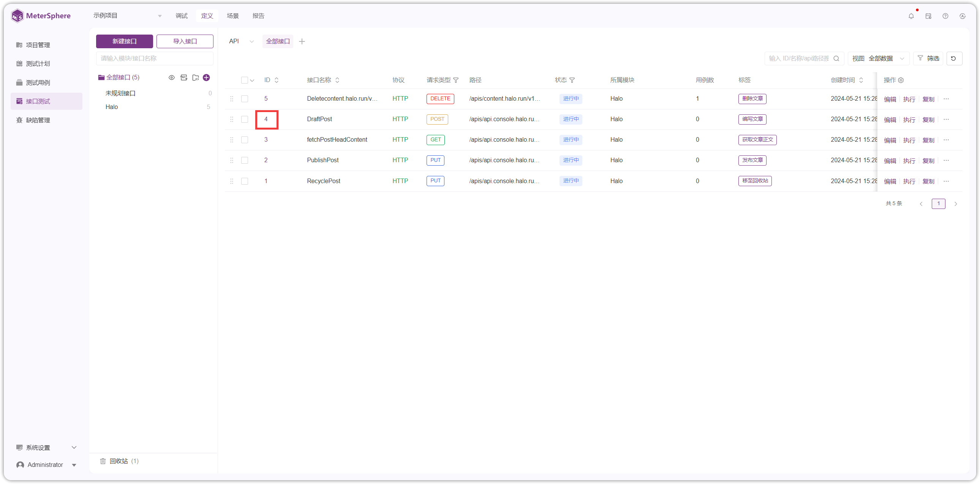Check the DraftPost row checkbox
980x484 pixels.
pos(244,119)
